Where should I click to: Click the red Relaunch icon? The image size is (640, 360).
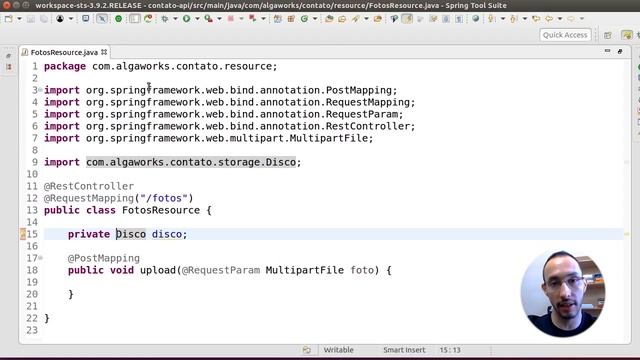[x=253, y=19]
